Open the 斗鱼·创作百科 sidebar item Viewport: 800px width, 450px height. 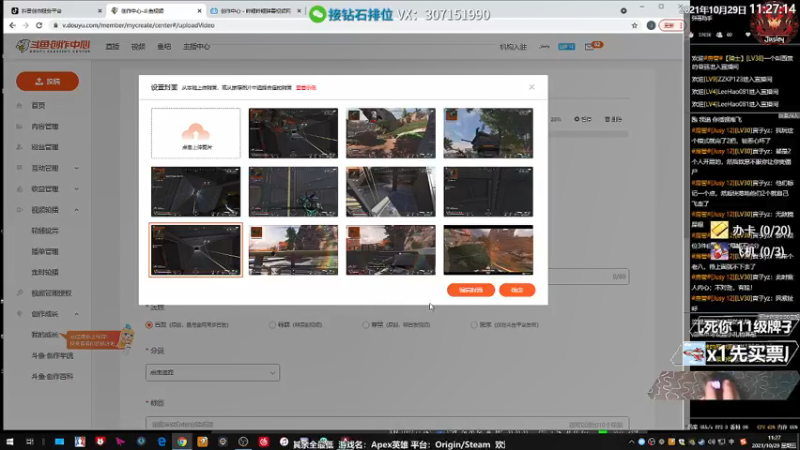tap(52, 377)
